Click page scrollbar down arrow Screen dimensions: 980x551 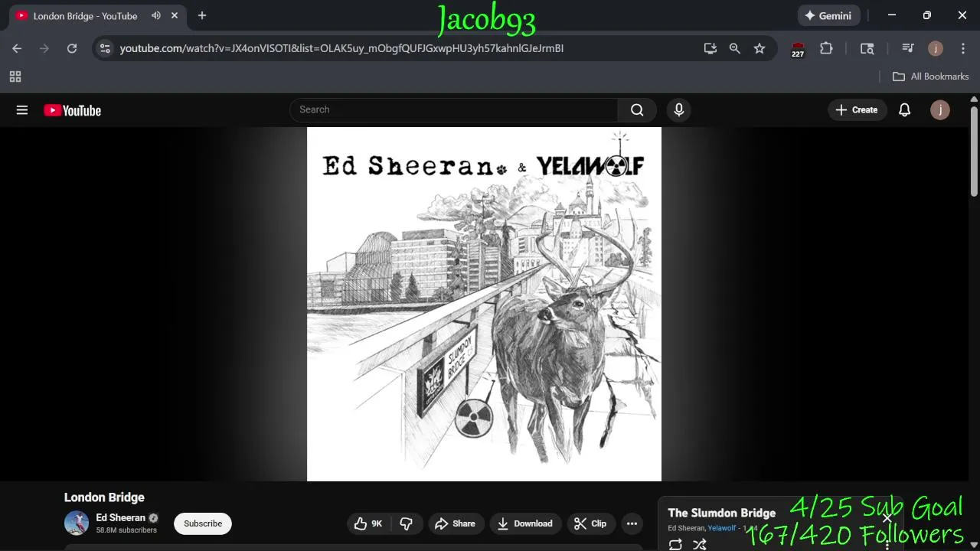coord(974,545)
